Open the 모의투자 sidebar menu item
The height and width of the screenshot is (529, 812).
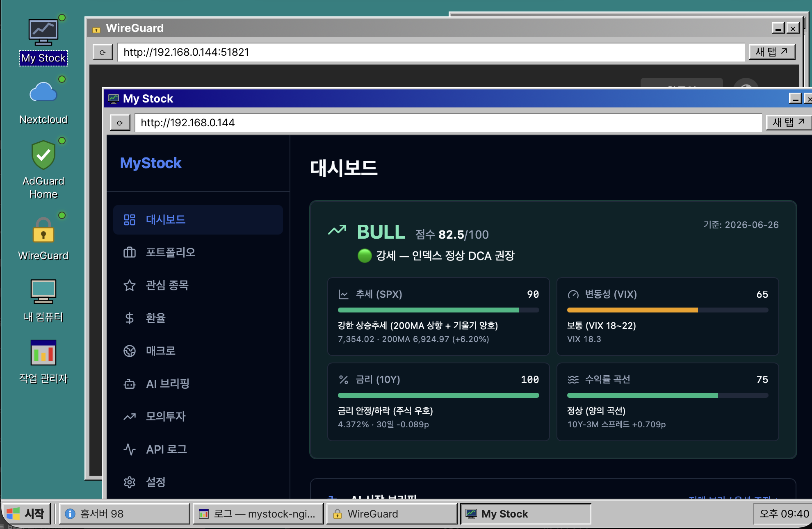[198, 417]
